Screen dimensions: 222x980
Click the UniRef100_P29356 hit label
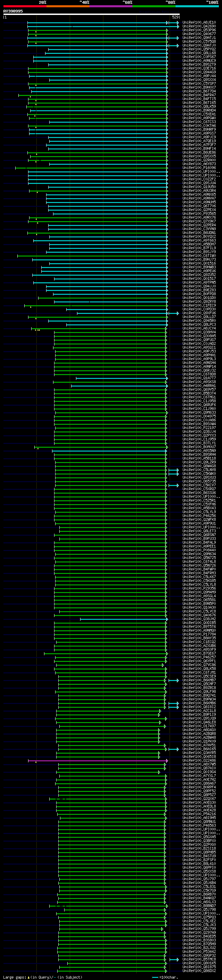tap(199, 588)
